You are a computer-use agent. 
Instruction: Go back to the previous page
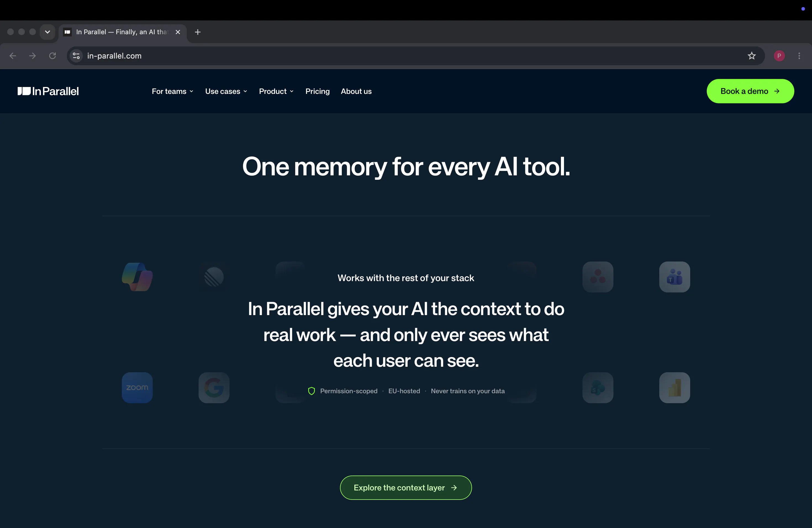13,56
